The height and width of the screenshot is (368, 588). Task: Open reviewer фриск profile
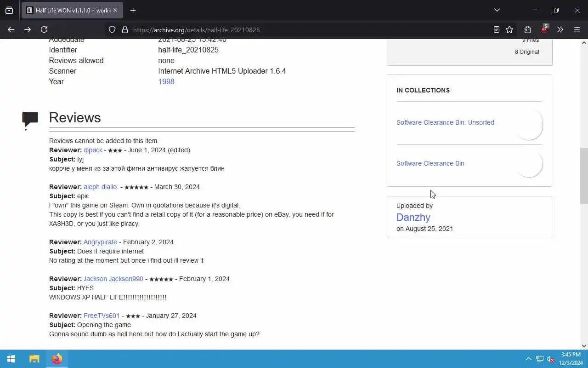[x=93, y=150]
